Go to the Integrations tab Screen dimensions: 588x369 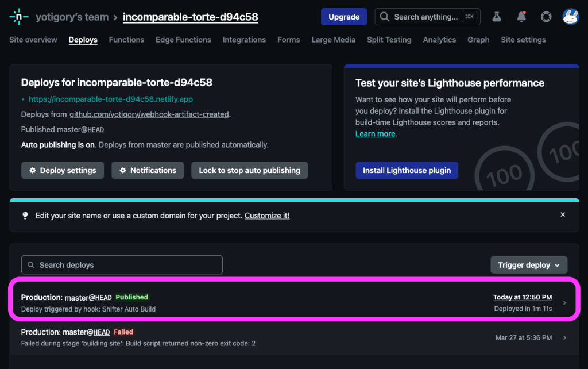click(x=244, y=40)
